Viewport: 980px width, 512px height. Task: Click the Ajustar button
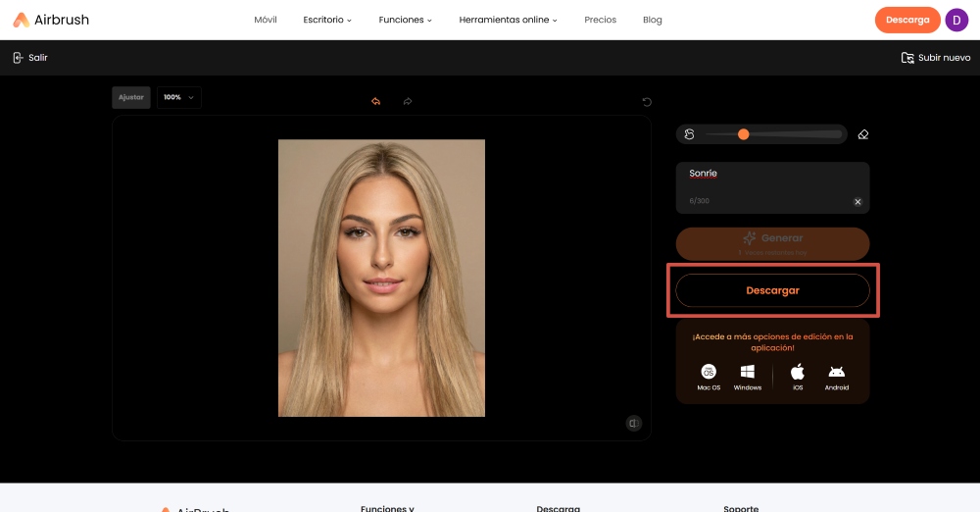tap(131, 98)
